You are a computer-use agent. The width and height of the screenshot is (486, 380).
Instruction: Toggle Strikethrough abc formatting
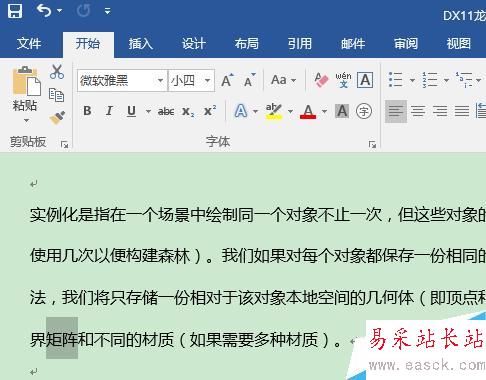166,111
